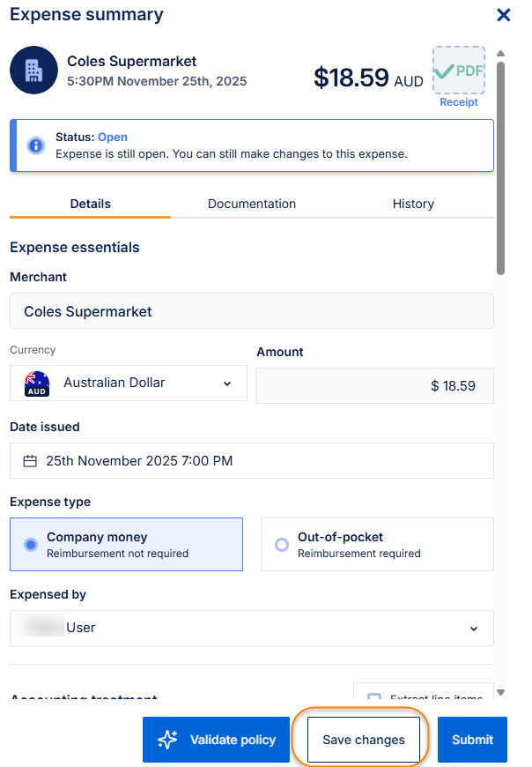Open the Date issued picker field

point(251,461)
